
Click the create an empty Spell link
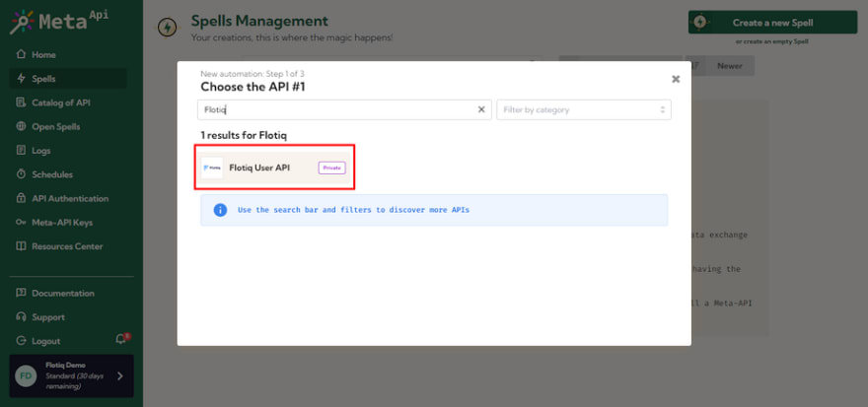point(772,42)
